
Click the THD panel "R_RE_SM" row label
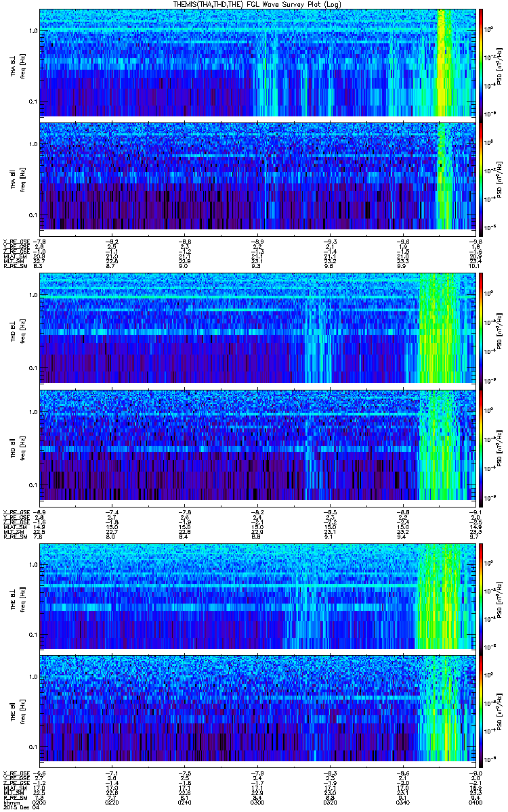tap(14, 537)
